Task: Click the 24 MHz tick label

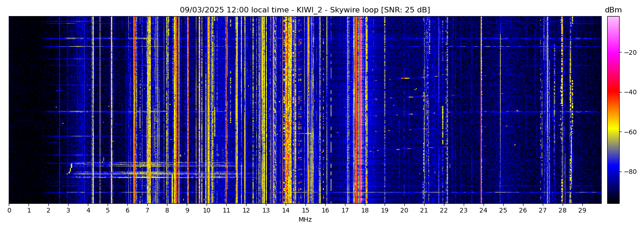Action: (x=483, y=211)
